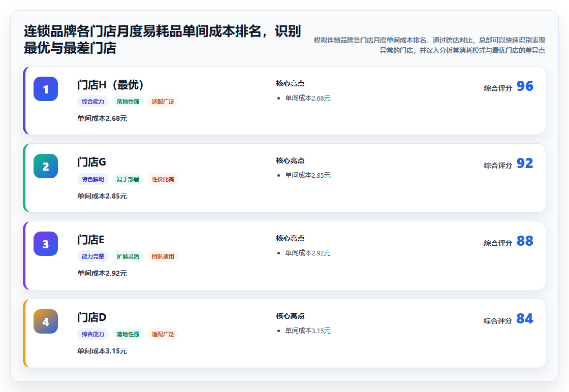Screen dimensions: 569x392
Task: Select the 门店G title
Action: tap(91, 162)
